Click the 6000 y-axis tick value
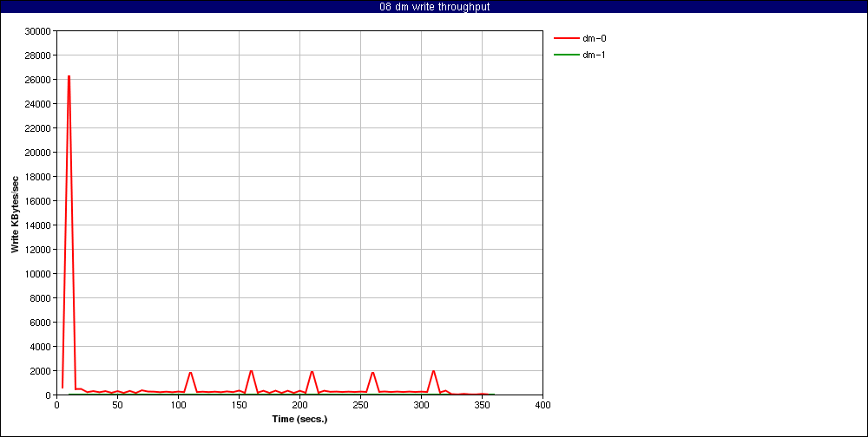The width and height of the screenshot is (868, 437). click(x=41, y=323)
